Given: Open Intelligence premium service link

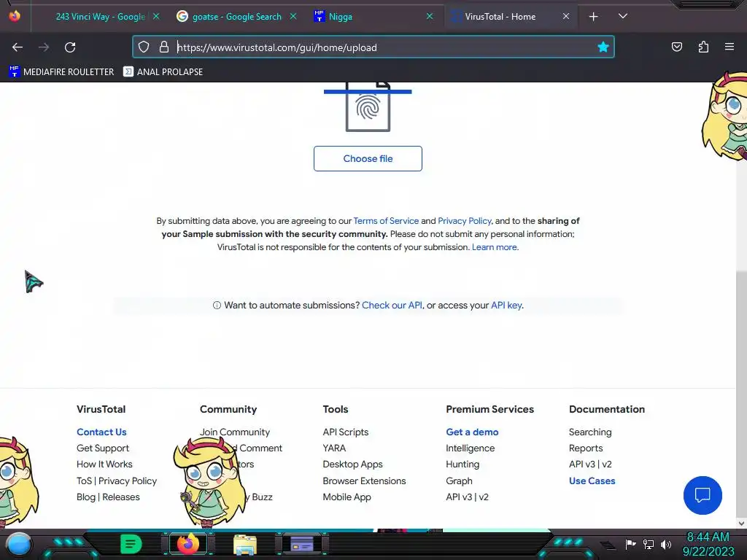Looking at the screenshot, I should pos(471,448).
